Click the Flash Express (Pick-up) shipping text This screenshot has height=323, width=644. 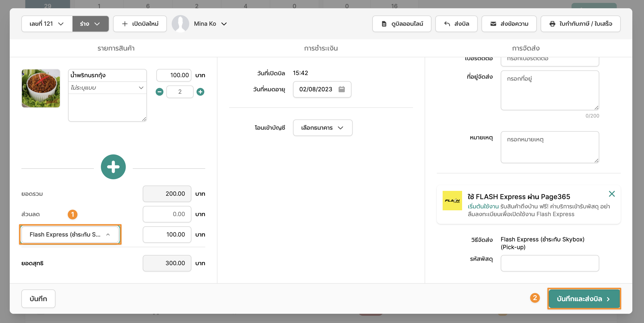(x=542, y=243)
